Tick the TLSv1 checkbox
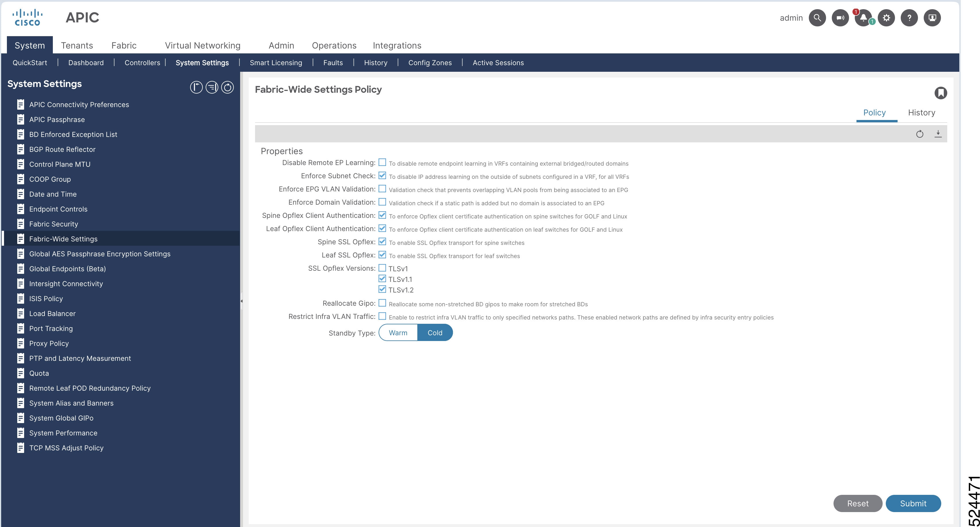This screenshot has height=527, width=980. (382, 268)
